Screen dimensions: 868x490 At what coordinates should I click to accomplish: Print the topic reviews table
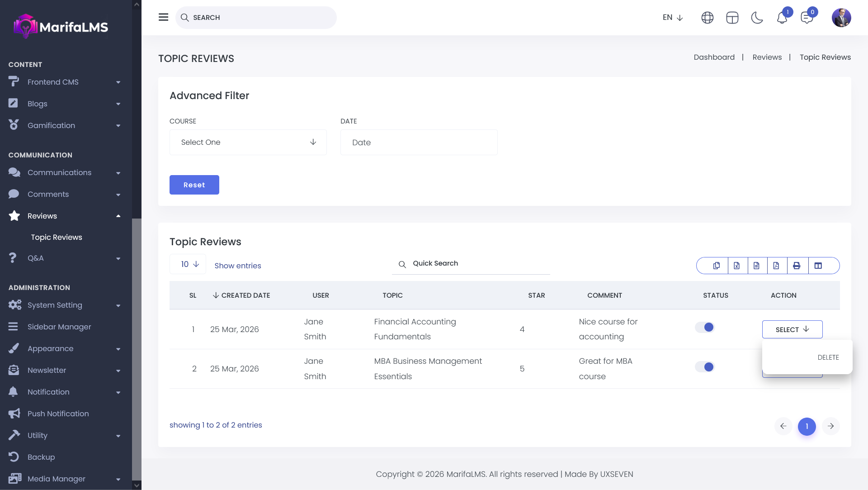tap(797, 266)
